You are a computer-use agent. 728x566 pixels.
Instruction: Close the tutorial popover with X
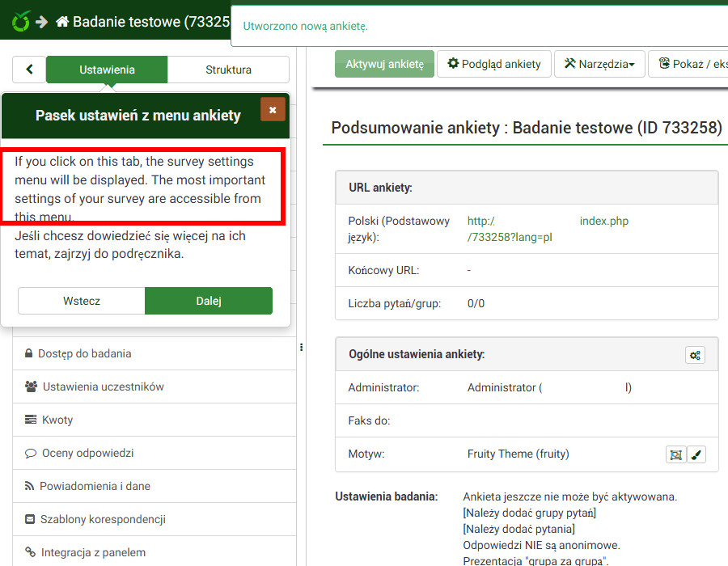[x=273, y=109]
